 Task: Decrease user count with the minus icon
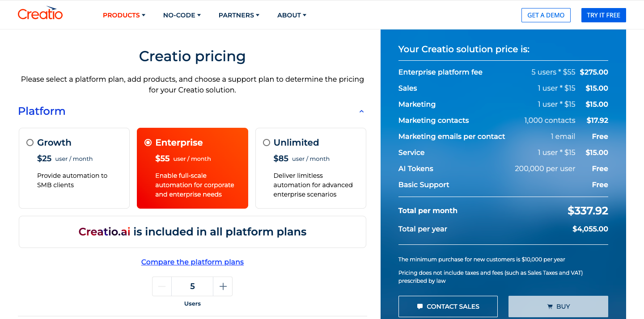(x=162, y=286)
